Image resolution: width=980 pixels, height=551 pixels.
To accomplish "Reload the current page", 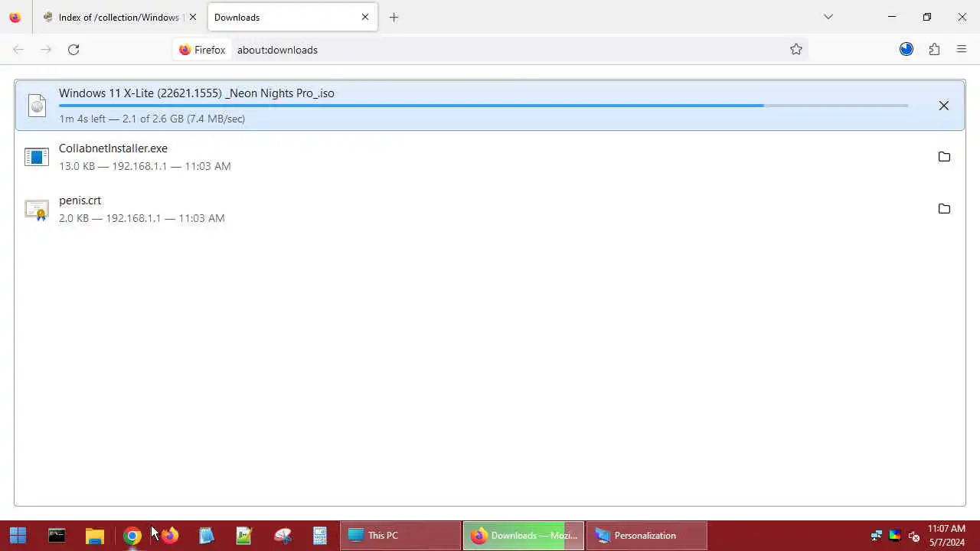I will click(73, 50).
